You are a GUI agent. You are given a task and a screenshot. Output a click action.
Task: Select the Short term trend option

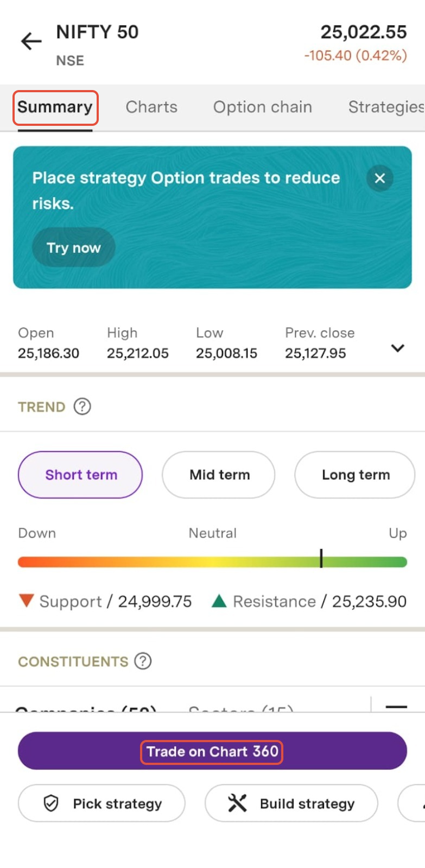[x=80, y=475]
